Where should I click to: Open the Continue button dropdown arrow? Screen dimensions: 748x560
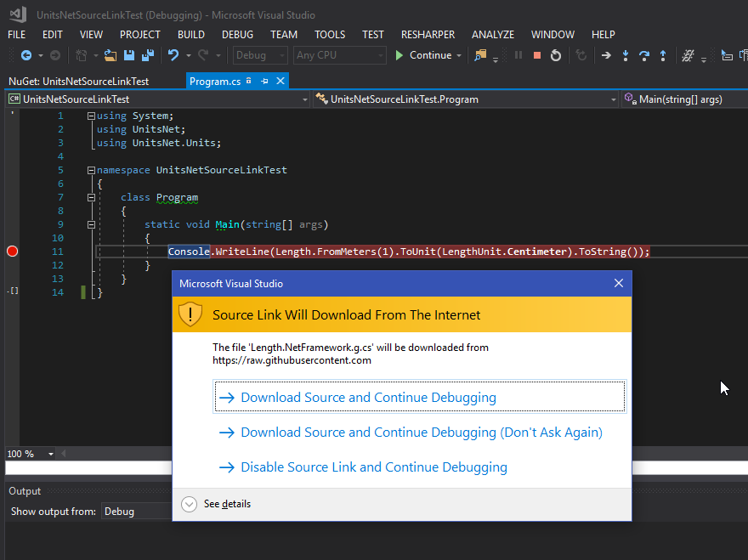(x=459, y=56)
